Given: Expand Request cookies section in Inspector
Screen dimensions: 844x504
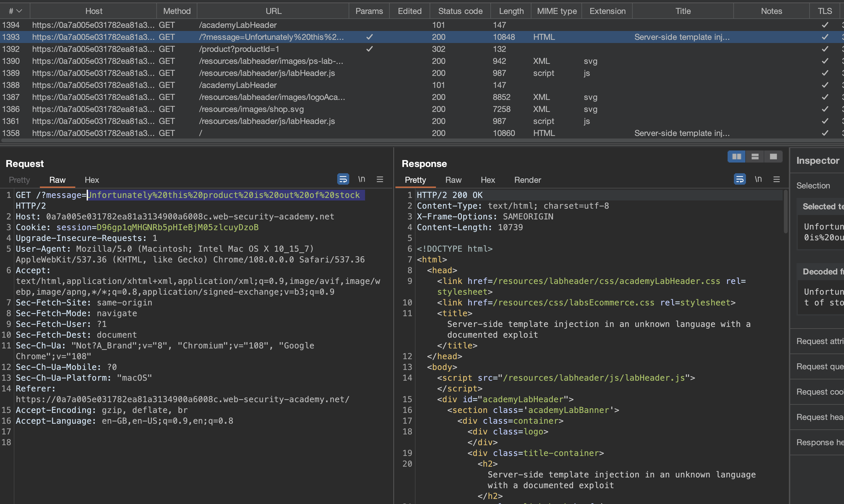Looking at the screenshot, I should 820,391.
